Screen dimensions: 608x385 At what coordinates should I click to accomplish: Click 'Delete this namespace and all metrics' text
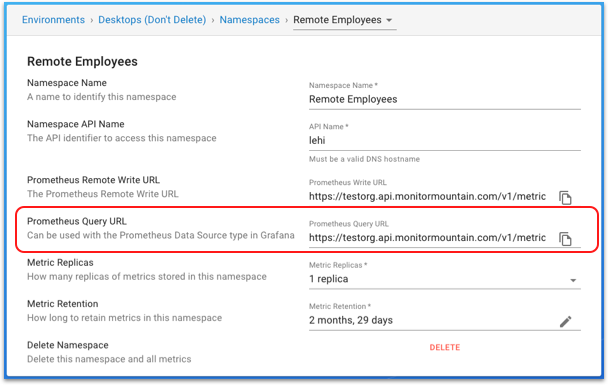tap(109, 359)
